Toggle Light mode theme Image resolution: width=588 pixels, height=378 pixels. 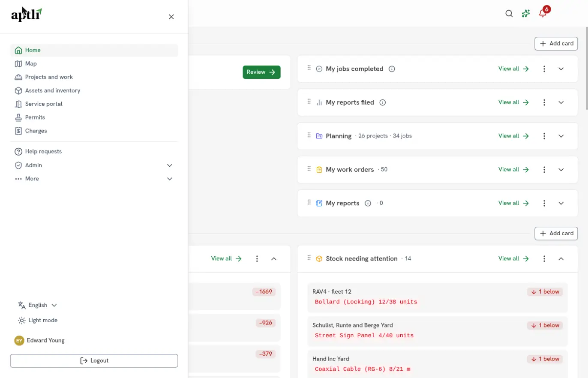pyautogui.click(x=38, y=320)
